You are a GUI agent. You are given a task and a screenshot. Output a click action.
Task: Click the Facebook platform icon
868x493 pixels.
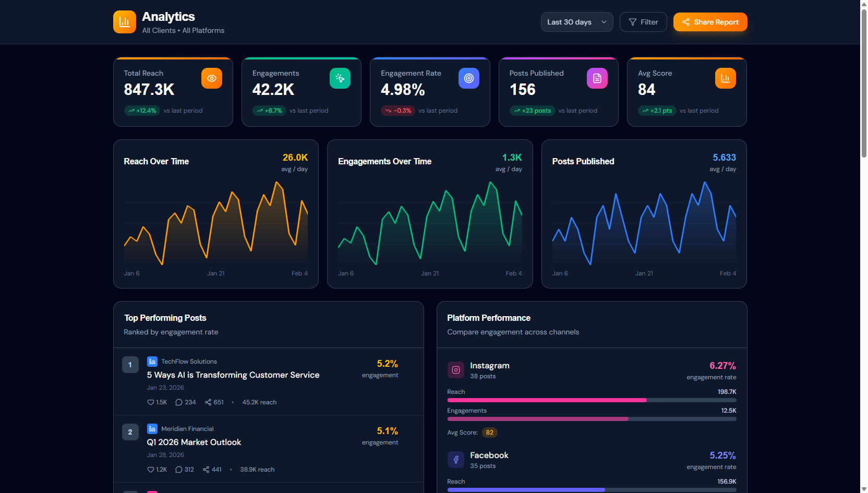(455, 459)
